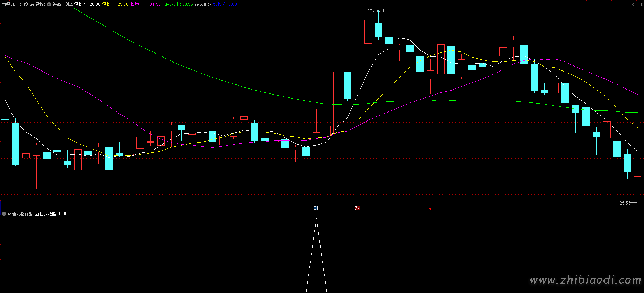Click the yellow 承接十: 29.70 label
The image size is (644, 293).
click(x=115, y=4)
